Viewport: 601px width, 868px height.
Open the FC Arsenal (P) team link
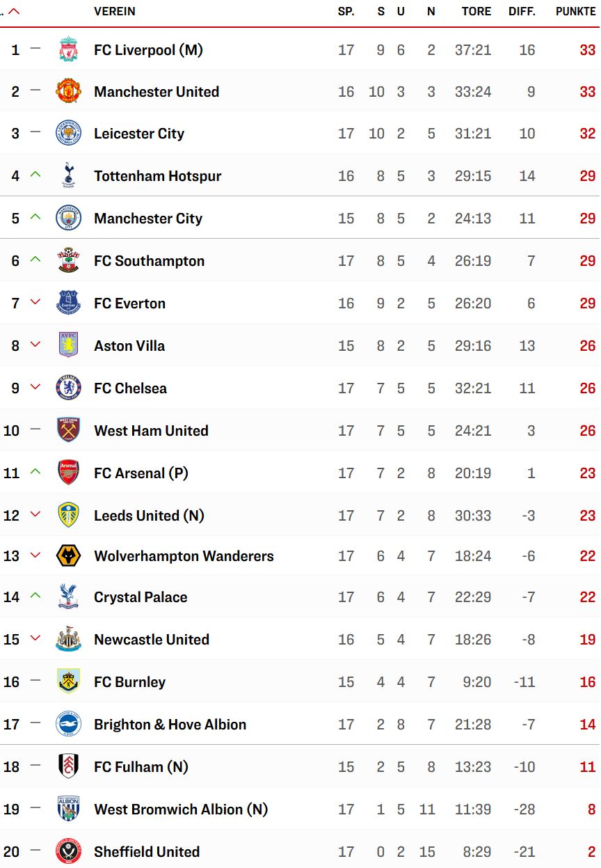141,473
